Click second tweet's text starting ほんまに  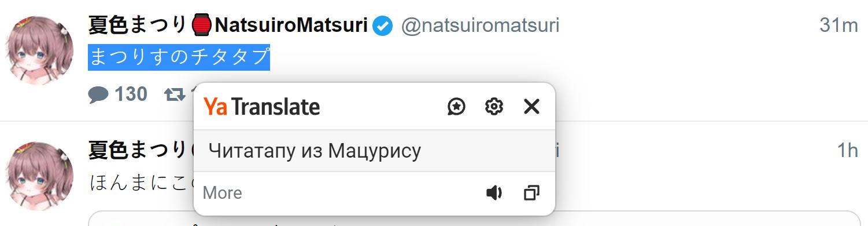click(x=142, y=183)
